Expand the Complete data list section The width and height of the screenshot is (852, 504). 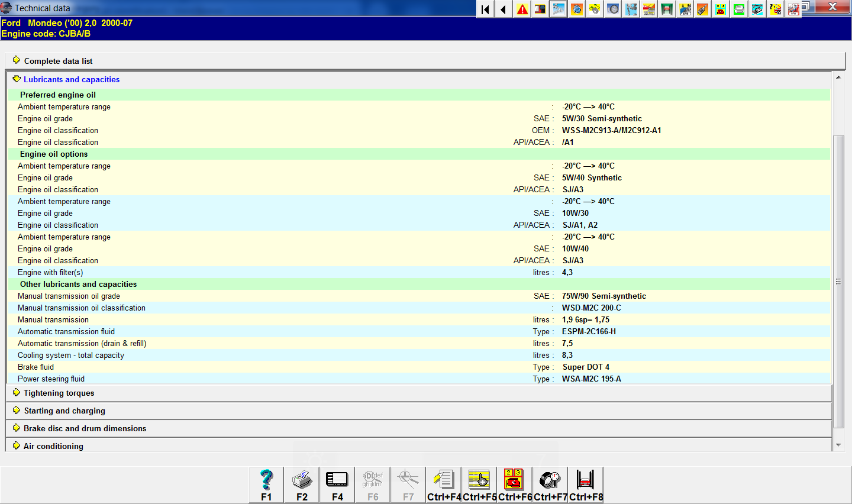pos(58,61)
